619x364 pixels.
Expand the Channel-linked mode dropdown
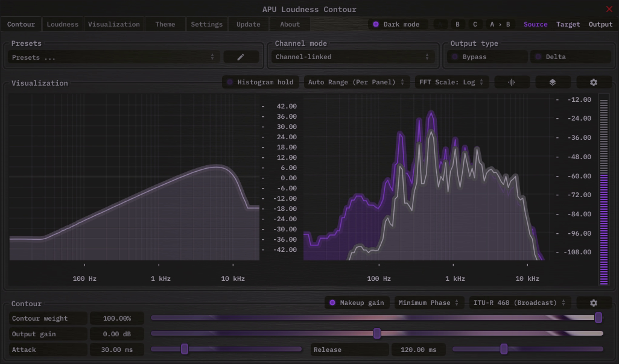[352, 57]
